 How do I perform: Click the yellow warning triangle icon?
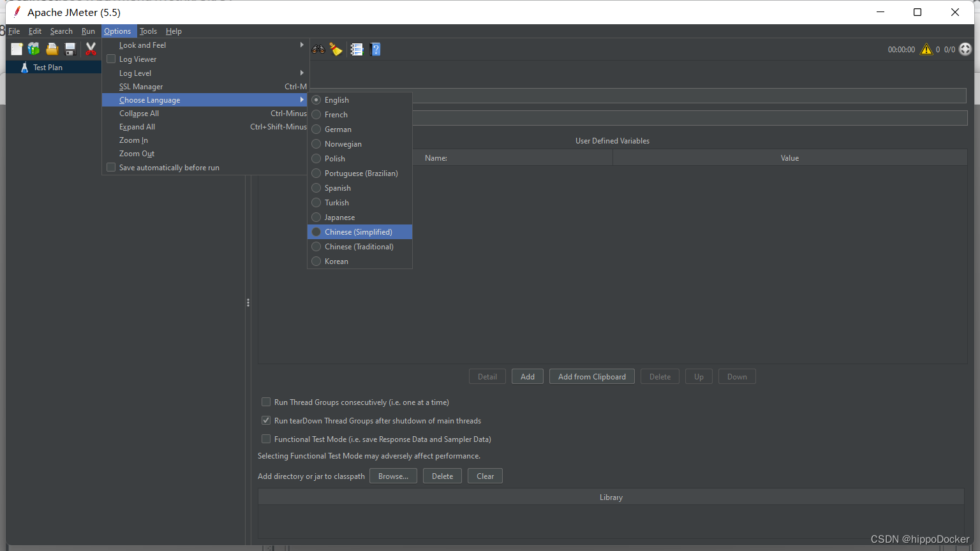pos(926,49)
